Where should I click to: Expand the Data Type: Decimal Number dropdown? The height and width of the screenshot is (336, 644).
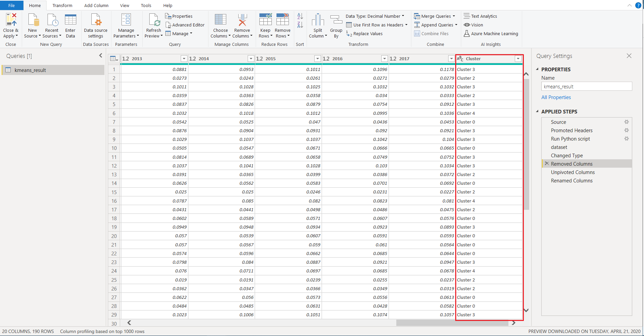tap(375, 16)
